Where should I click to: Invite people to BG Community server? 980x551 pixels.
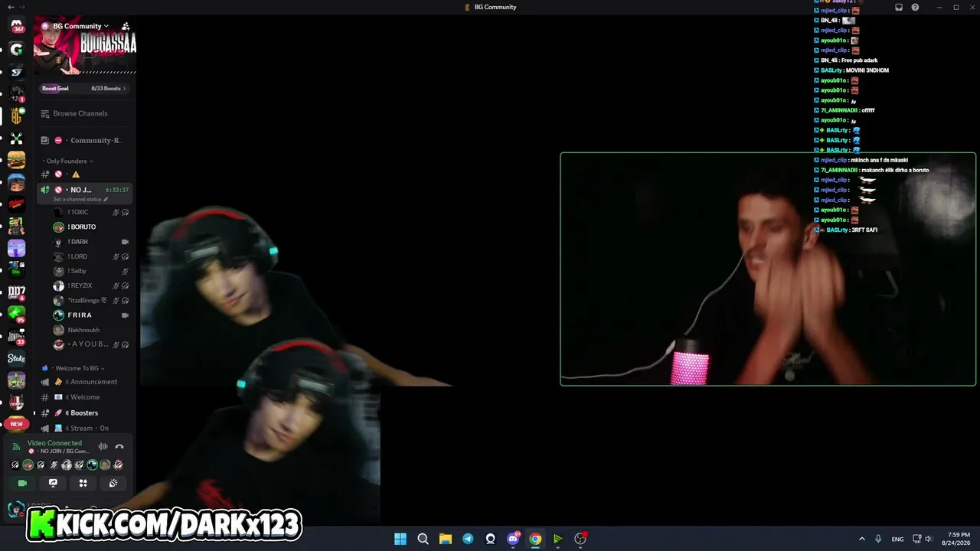[126, 26]
